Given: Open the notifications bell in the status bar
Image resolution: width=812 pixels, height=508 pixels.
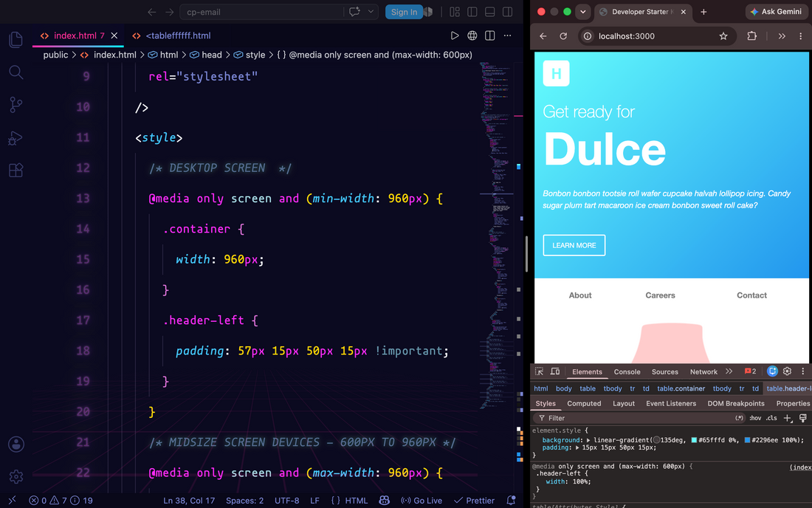Looking at the screenshot, I should coord(511,500).
